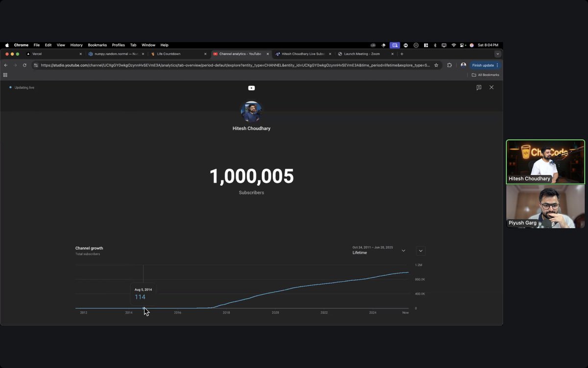Open the Wi-Fi status menu
The image size is (588, 368).
point(454,45)
